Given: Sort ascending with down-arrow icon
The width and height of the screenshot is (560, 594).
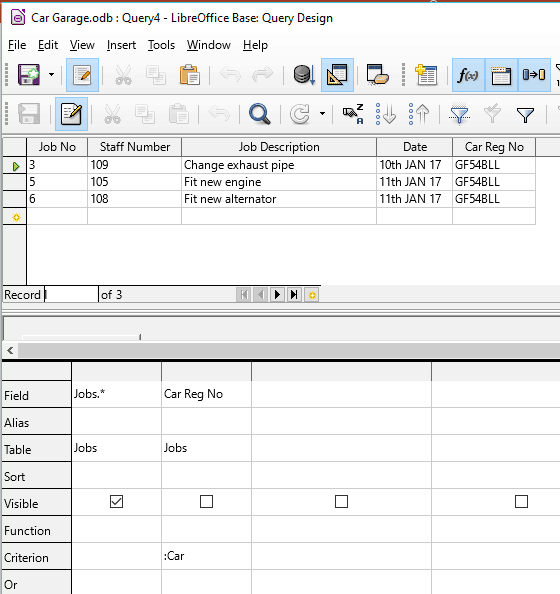Looking at the screenshot, I should (386, 114).
